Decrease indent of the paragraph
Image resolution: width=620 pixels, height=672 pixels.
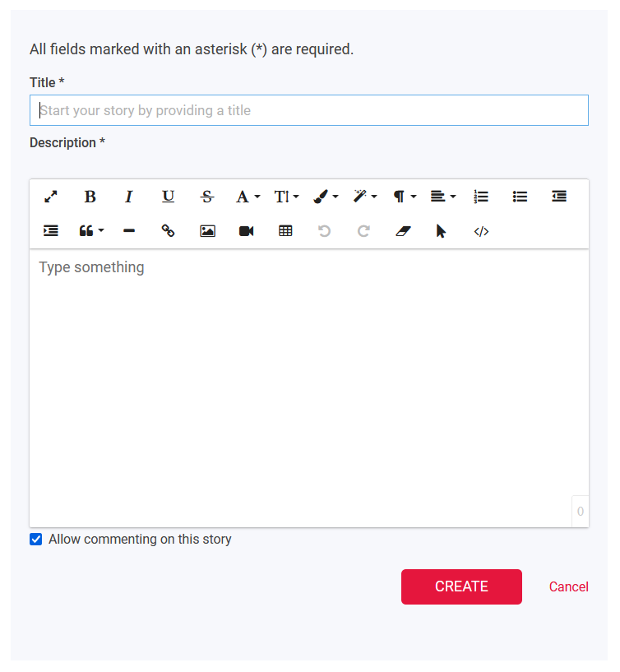pyautogui.click(x=559, y=197)
